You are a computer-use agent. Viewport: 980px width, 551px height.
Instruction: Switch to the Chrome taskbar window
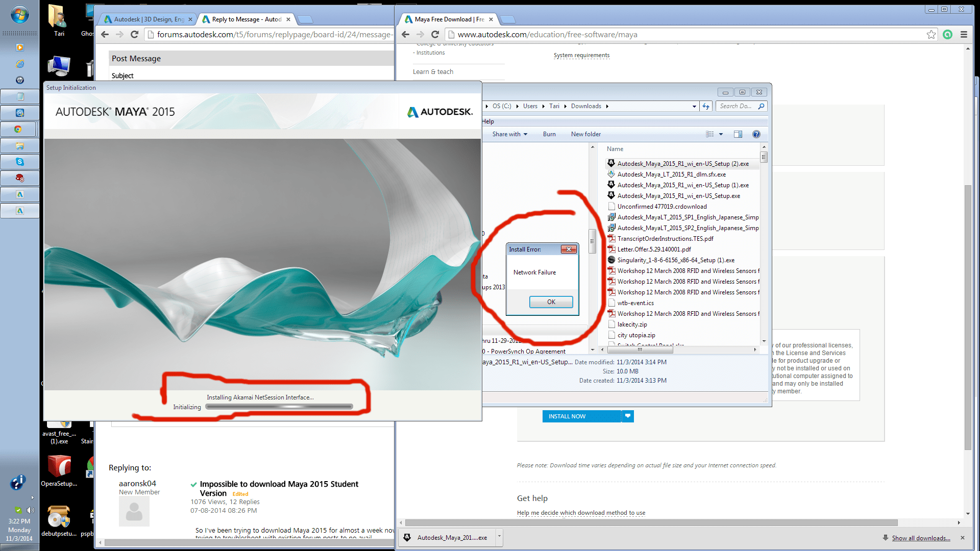click(19, 129)
